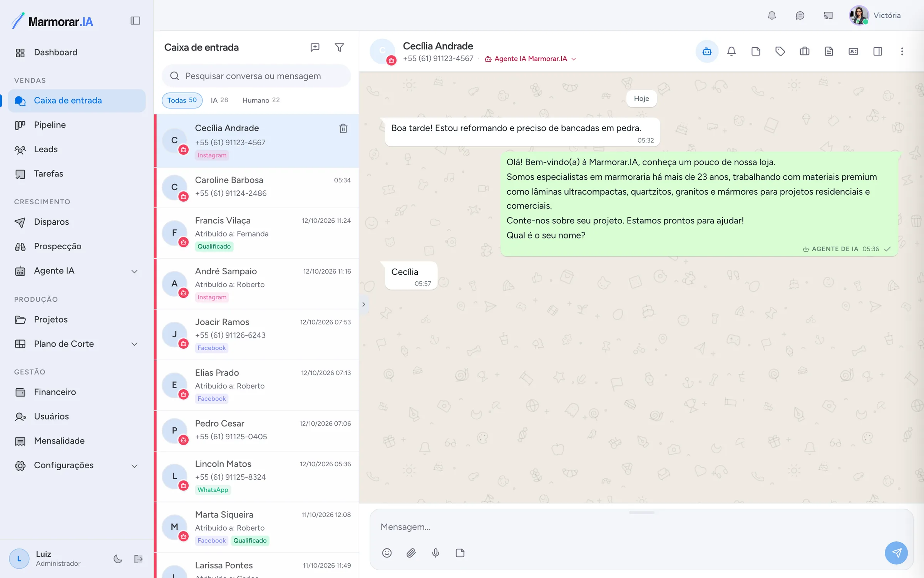The image size is (924, 578).
Task: Open Financeiro in the sidebar
Action: coord(77,392)
